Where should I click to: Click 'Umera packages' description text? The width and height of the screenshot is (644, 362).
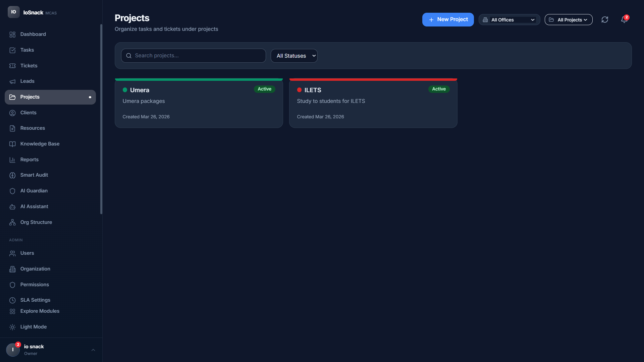(144, 101)
